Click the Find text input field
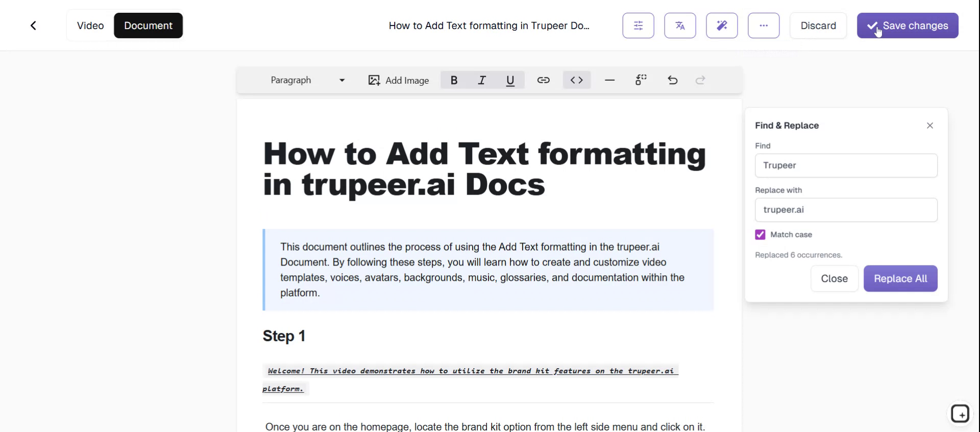The width and height of the screenshot is (980, 432). 846,165
